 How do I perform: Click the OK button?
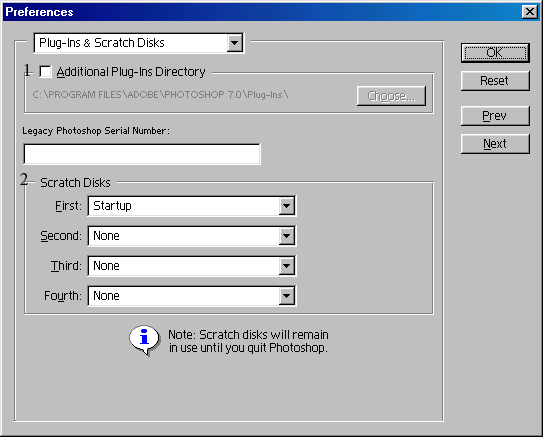point(495,53)
